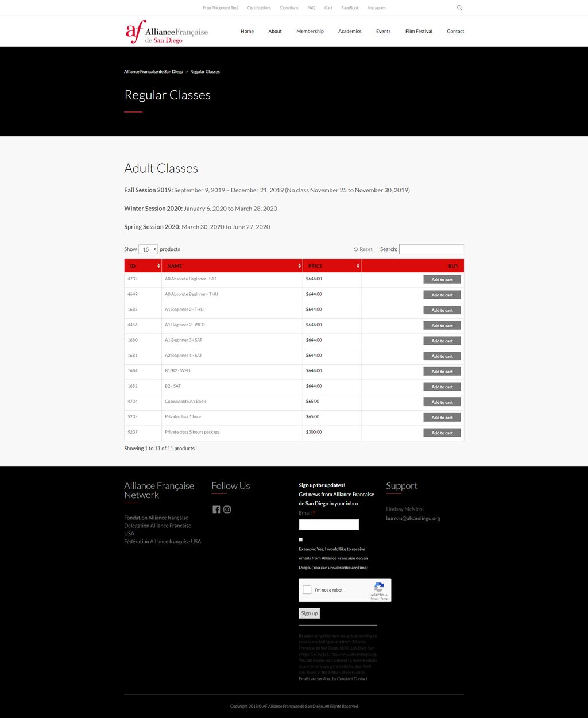
Task: Open the Membership menu item
Action: (310, 31)
